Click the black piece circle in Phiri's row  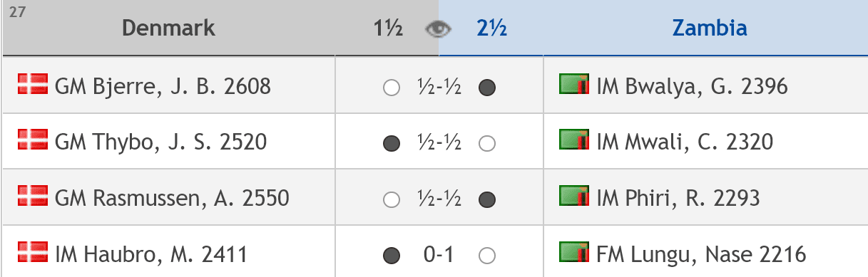click(486, 199)
